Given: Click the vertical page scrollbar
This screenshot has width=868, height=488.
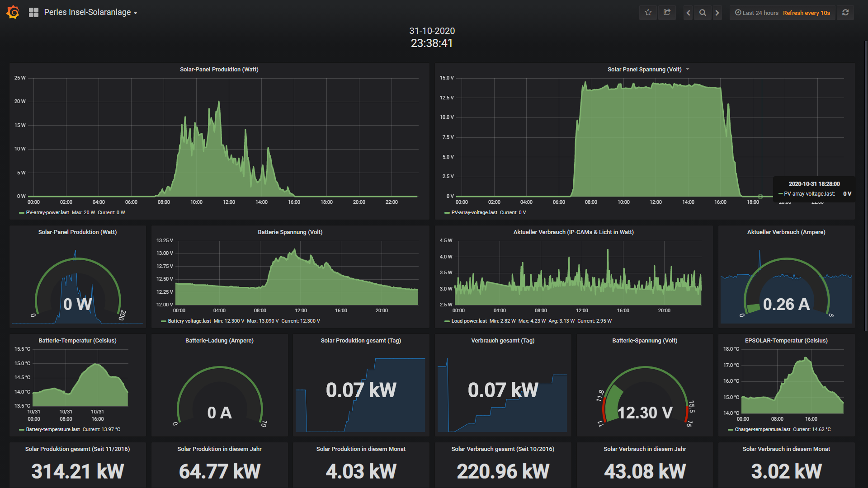Looking at the screenshot, I should tap(866, 181).
